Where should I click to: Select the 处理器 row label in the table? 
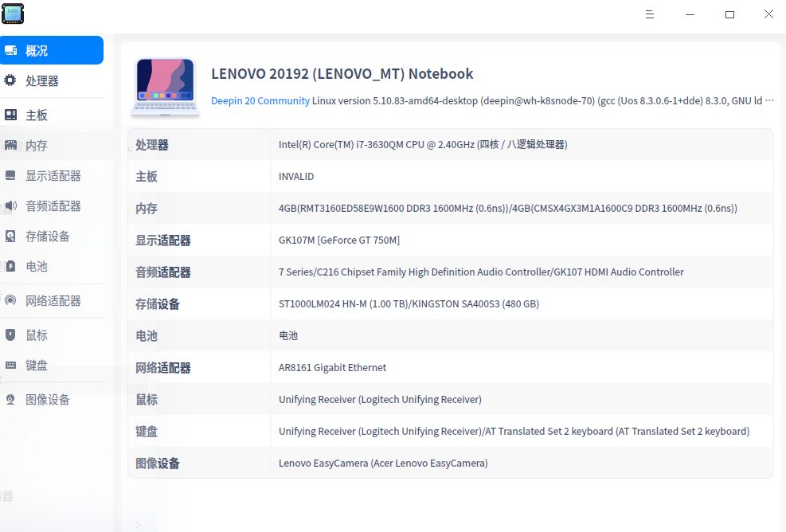[152, 145]
